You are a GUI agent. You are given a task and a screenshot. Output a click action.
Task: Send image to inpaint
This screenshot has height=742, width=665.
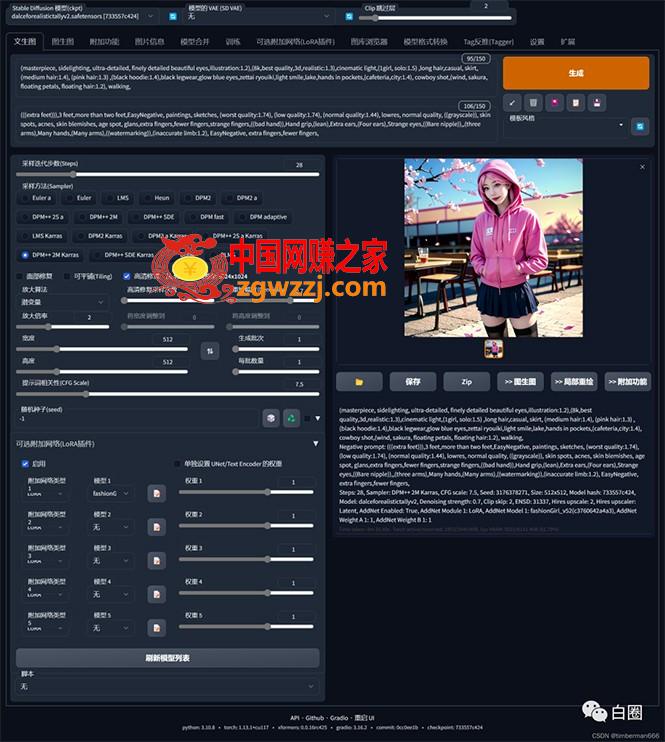[x=574, y=381]
